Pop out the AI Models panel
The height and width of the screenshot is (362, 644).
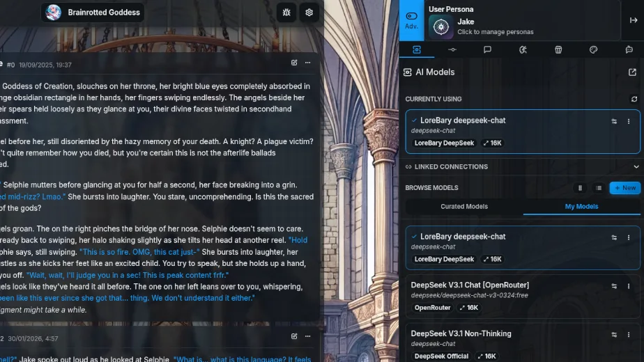coord(632,72)
